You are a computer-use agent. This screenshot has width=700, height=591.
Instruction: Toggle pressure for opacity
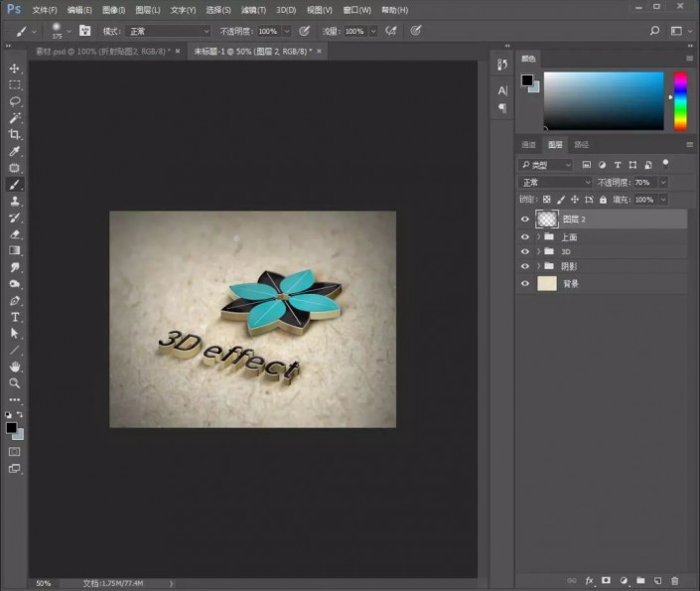(304, 31)
